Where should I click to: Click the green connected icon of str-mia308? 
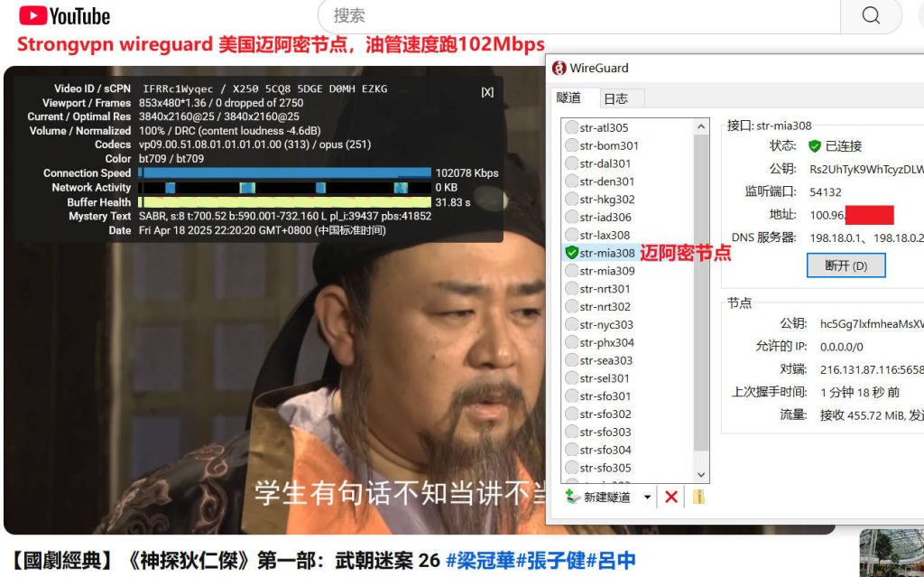click(571, 253)
